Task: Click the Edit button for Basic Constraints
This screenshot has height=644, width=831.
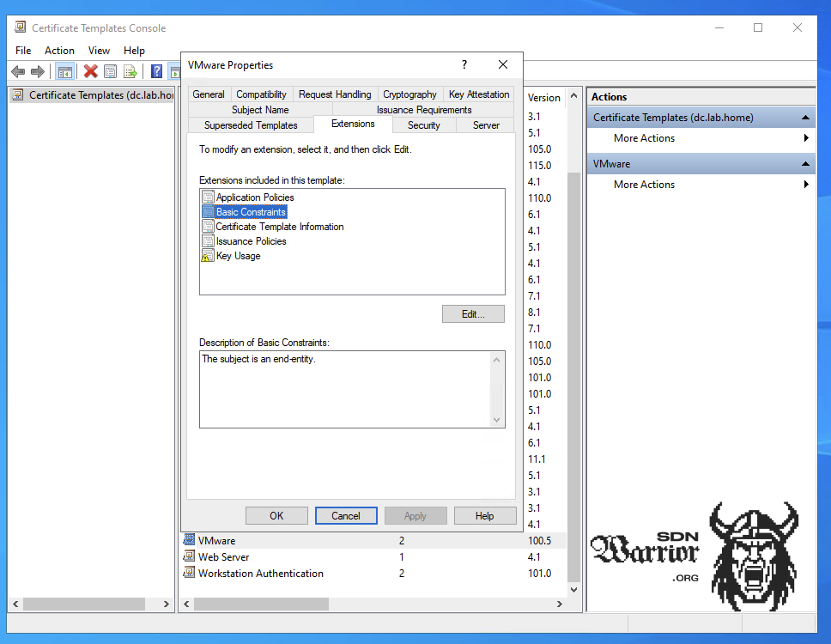Action: (x=473, y=313)
